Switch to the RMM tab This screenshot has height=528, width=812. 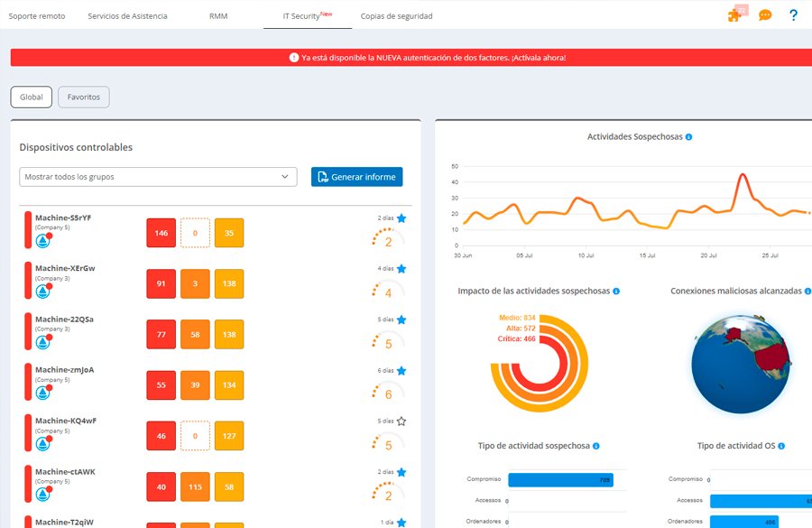(x=218, y=16)
